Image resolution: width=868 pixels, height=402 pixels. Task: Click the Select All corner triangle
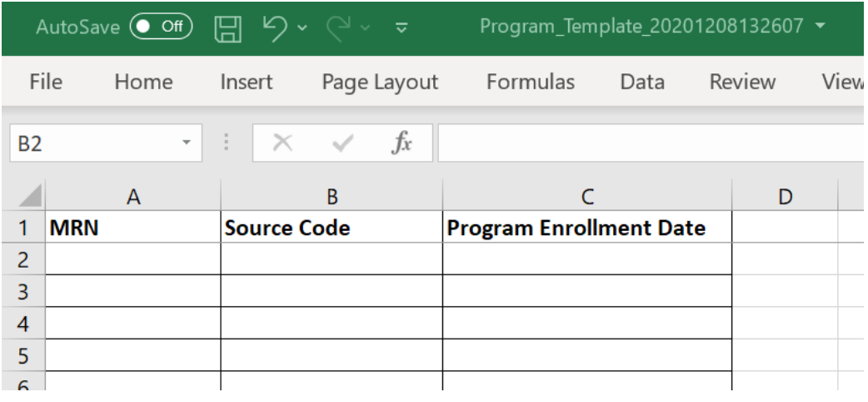click(23, 196)
